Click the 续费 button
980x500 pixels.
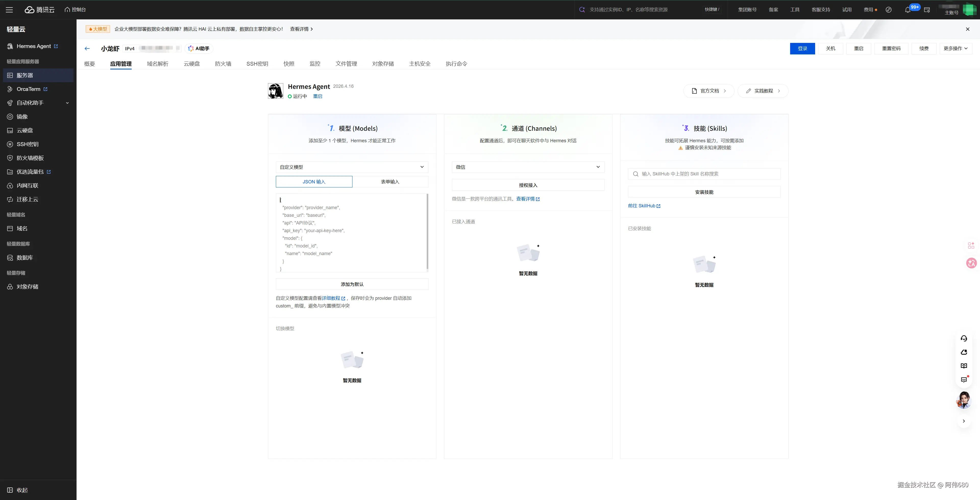924,48
